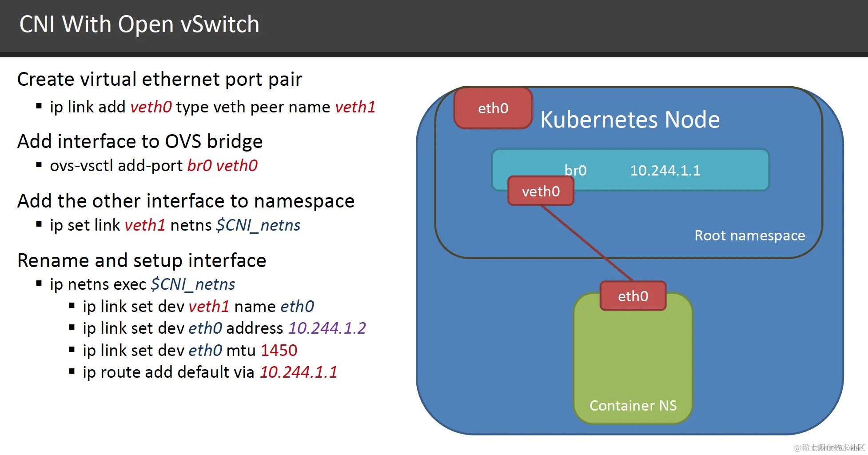Viewport: 868px width, 455px height.
Task: Select heading 'Create virtual ethernet port pair'
Action: 159,80
